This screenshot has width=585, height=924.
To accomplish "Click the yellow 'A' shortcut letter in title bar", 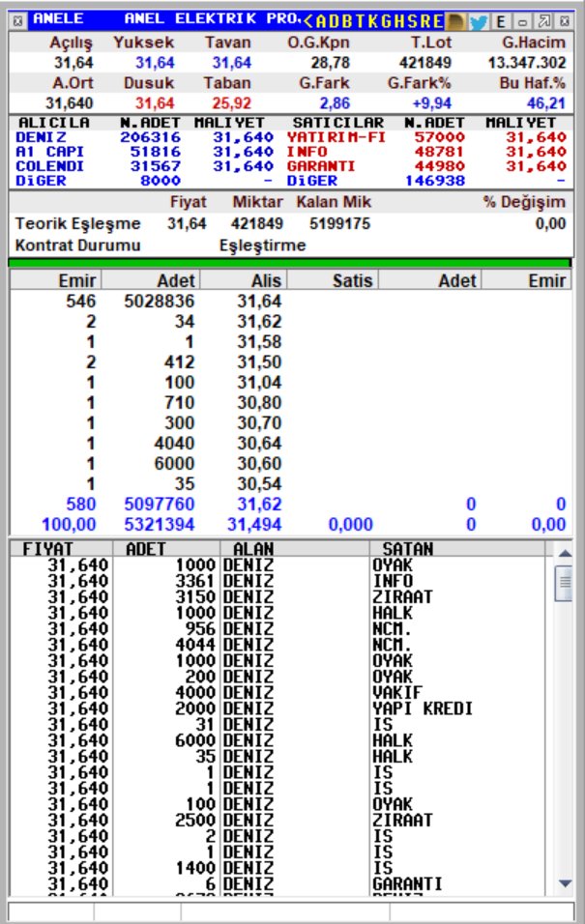I will pos(321,22).
